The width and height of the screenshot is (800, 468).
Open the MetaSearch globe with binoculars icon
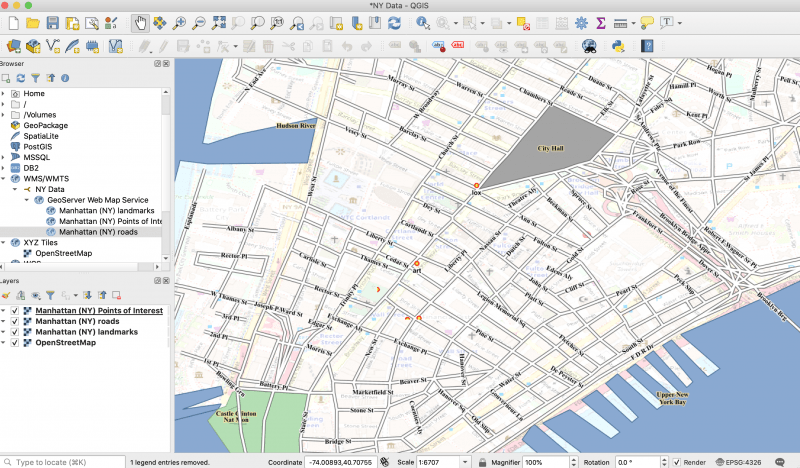click(x=589, y=46)
